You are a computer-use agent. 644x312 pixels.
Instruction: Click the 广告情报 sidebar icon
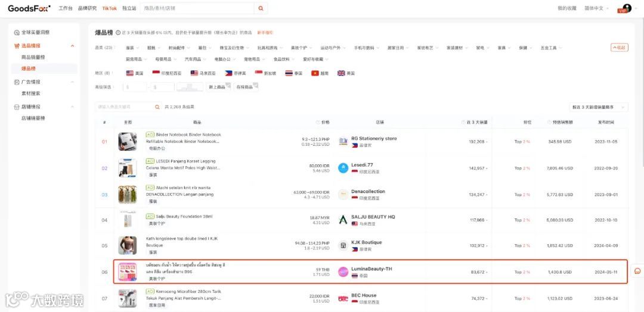click(x=17, y=82)
